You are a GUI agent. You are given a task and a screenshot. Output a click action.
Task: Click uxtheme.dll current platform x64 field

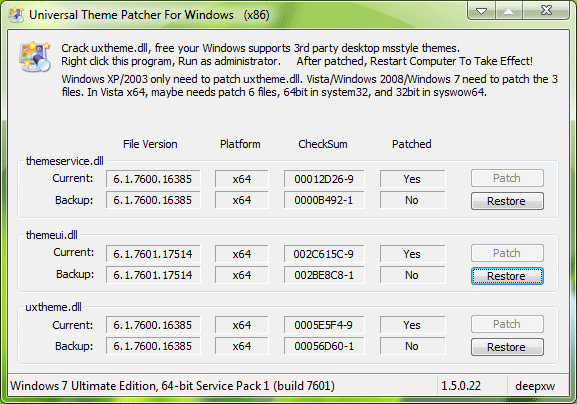point(242,325)
